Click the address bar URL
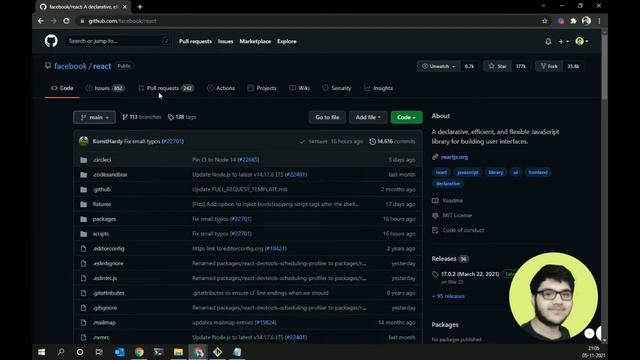Viewport: 640px width, 360px height. tap(122, 21)
